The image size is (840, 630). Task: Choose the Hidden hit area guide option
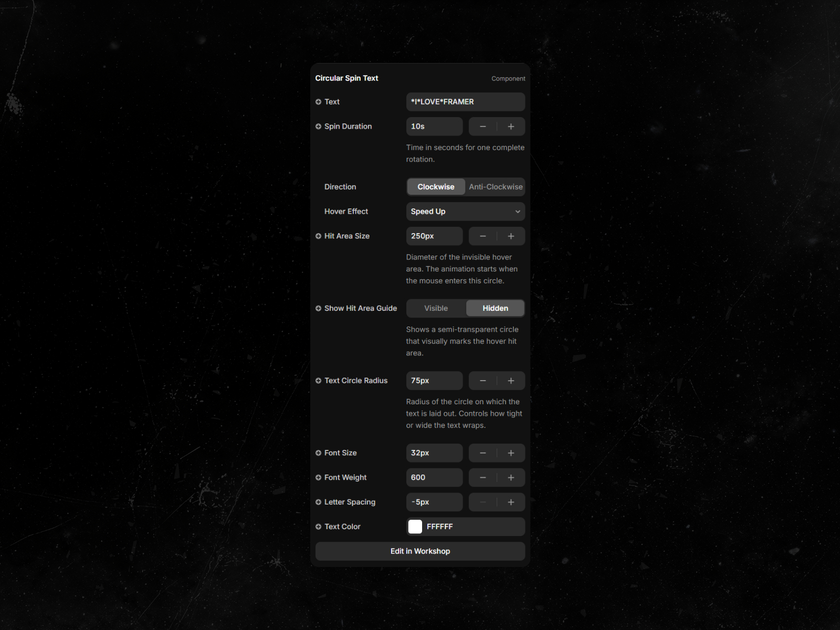coord(495,309)
